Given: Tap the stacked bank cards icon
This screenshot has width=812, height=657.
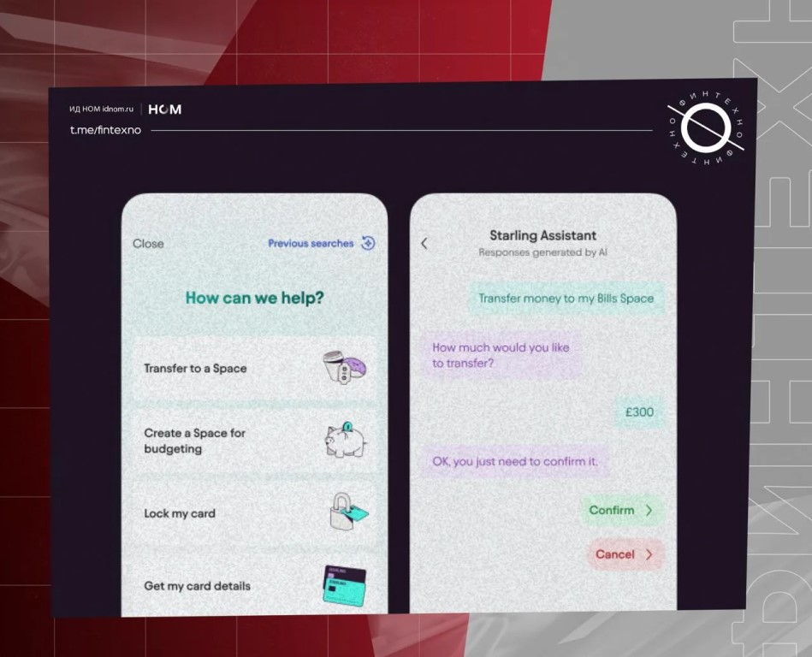Looking at the screenshot, I should coord(344,586).
